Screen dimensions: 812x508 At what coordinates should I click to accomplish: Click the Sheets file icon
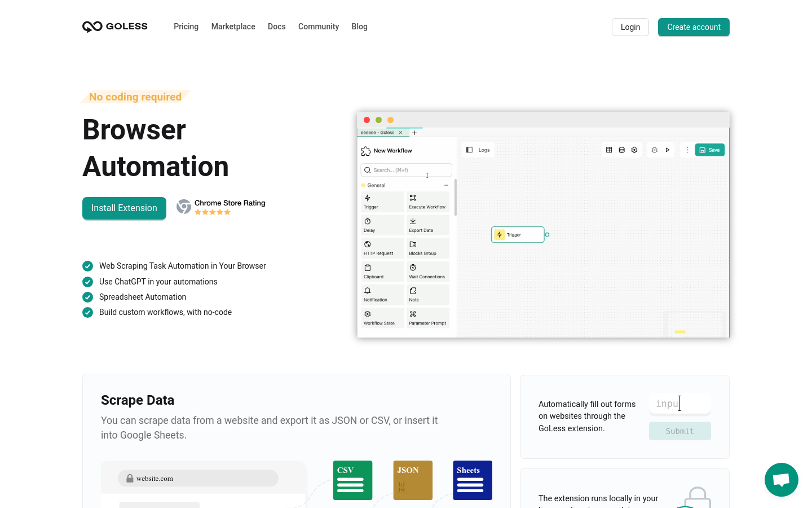473,480
